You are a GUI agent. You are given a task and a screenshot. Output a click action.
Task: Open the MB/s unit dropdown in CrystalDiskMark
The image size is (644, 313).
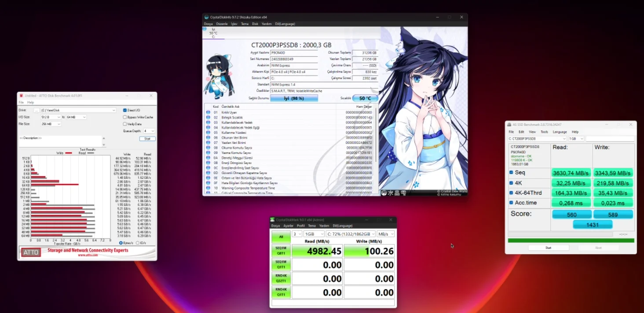click(x=386, y=234)
